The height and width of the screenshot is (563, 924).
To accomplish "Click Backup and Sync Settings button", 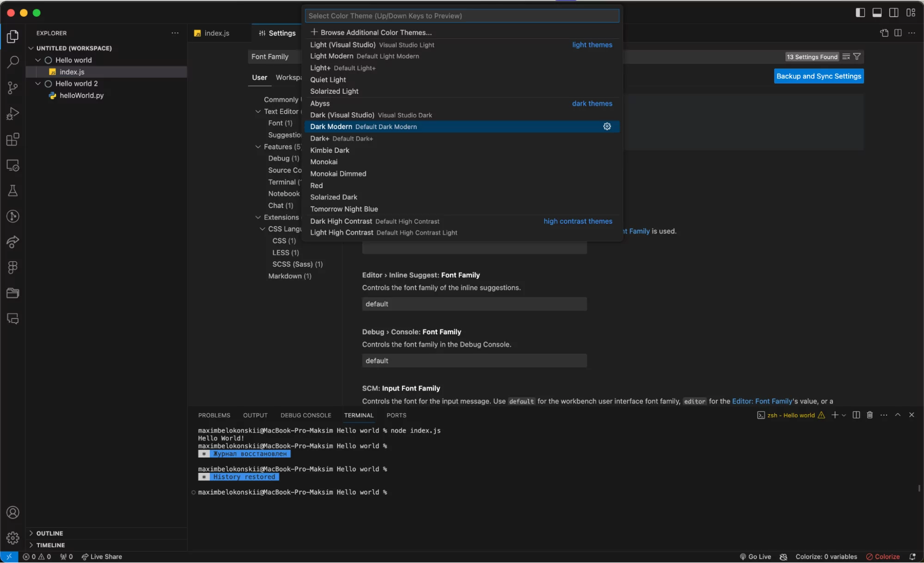I will (x=819, y=76).
